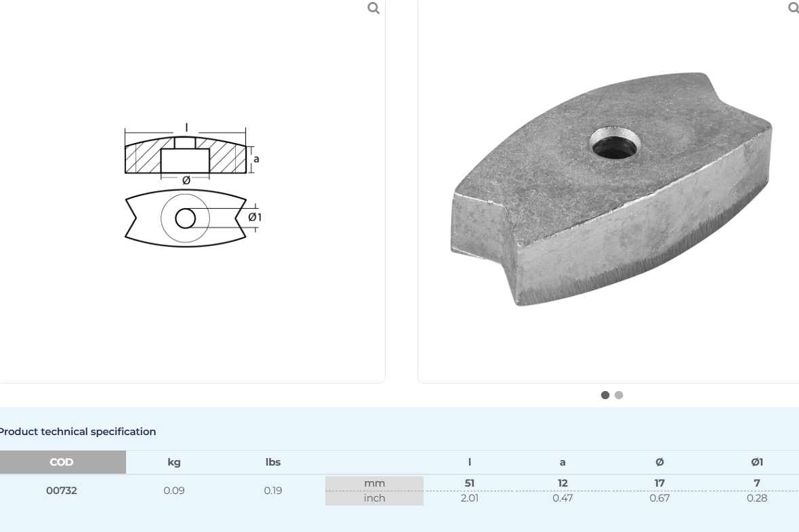
Task: Click the 2.01 inch length value
Action: pos(470,498)
